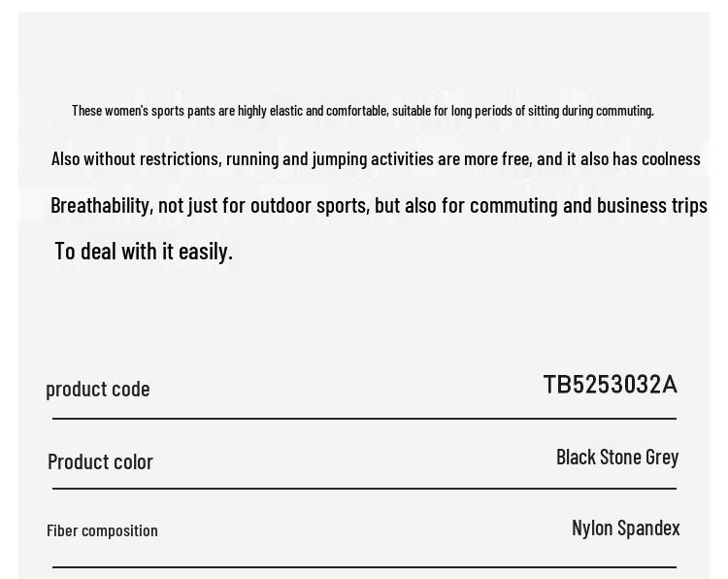This screenshot has height=579, width=728.
Task: Click the word 'Breathability'
Action: (x=100, y=205)
